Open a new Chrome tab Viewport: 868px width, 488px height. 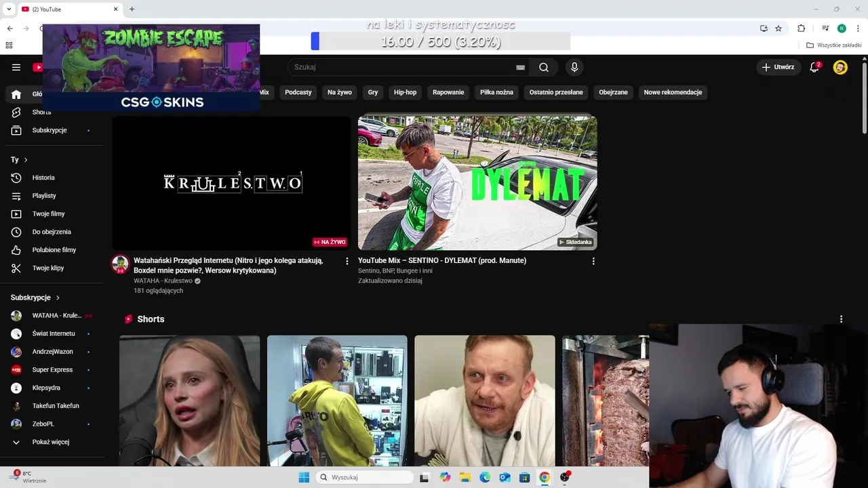click(132, 9)
